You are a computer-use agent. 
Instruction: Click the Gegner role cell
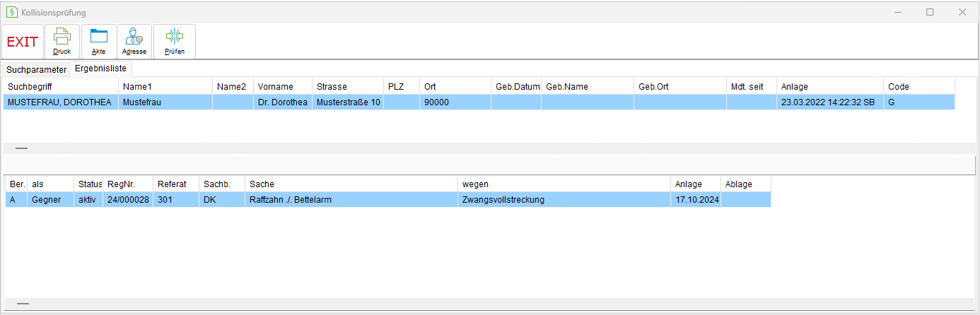click(51, 200)
